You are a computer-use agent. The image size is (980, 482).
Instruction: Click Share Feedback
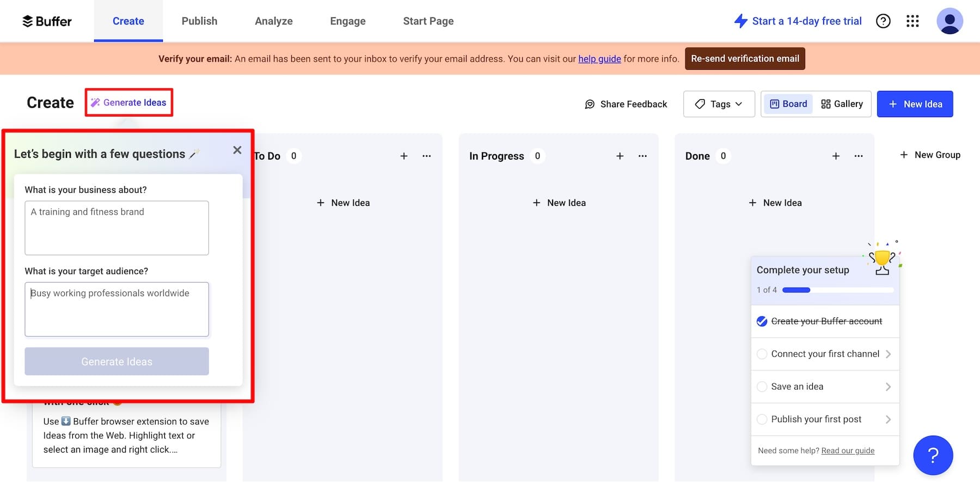pos(626,104)
